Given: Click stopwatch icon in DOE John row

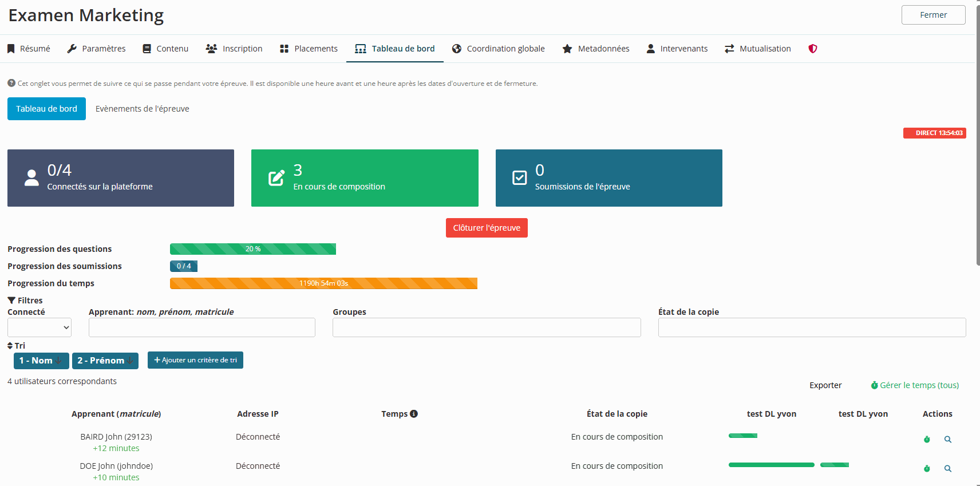Looking at the screenshot, I should 927,469.
